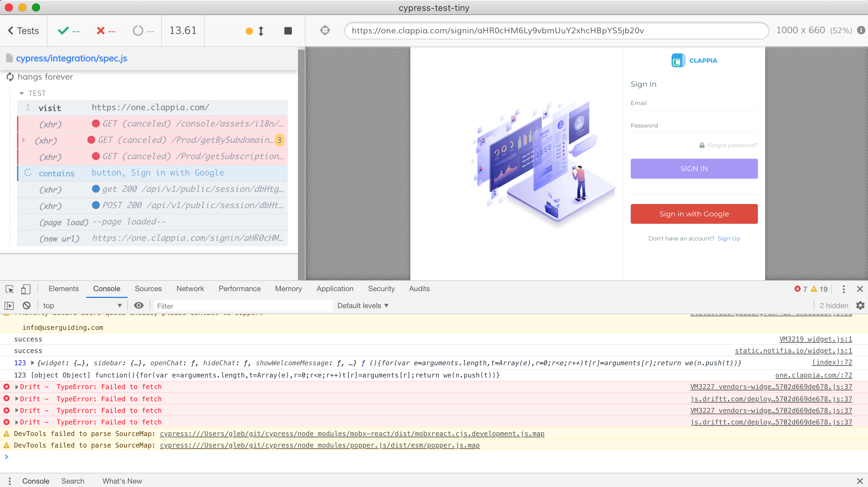This screenshot has width=868, height=487.
Task: Toggle the device toolbar in DevTools
Action: tap(26, 289)
